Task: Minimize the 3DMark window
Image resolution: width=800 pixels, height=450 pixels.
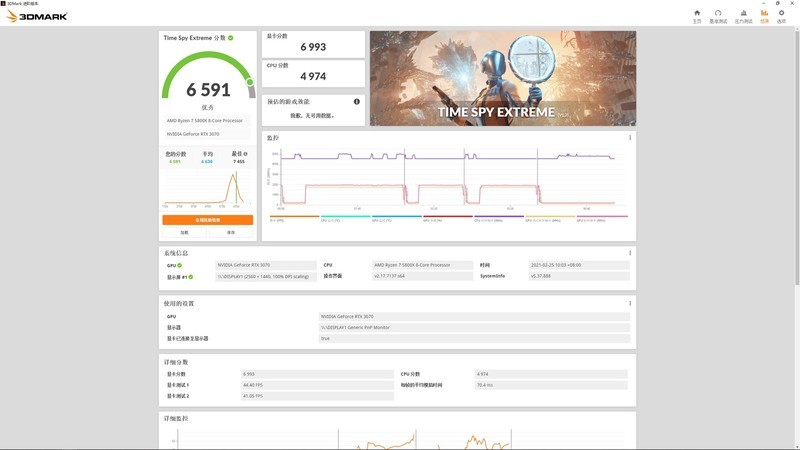Action: 764,4
